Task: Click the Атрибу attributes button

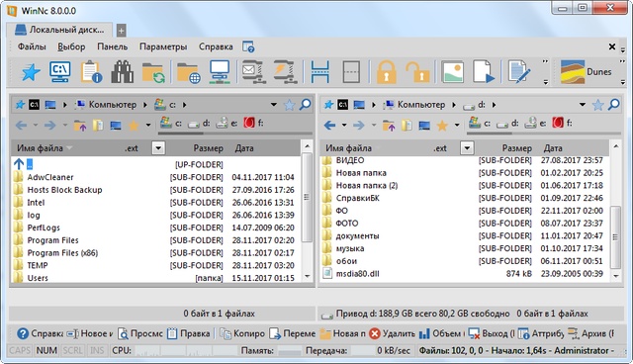Action: [x=541, y=333]
